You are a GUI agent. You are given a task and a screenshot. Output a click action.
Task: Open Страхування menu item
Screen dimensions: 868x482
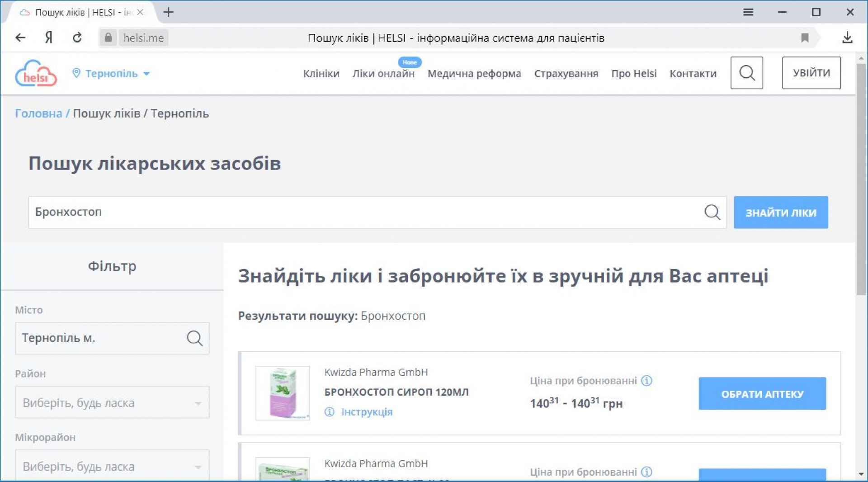pyautogui.click(x=566, y=73)
